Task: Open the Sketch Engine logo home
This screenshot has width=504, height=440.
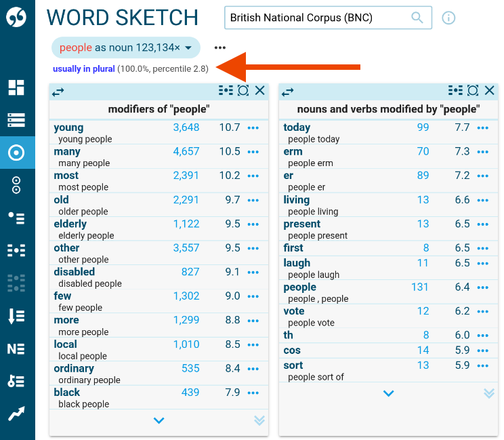Action: [17, 18]
